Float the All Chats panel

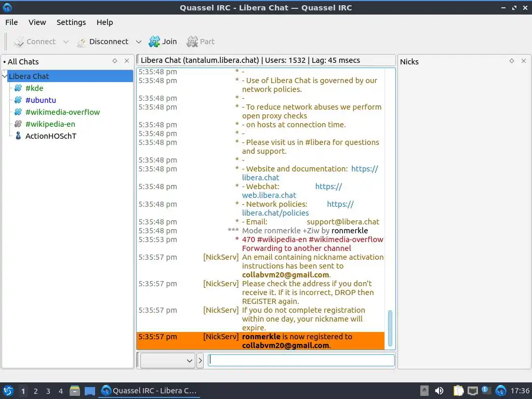coord(115,61)
